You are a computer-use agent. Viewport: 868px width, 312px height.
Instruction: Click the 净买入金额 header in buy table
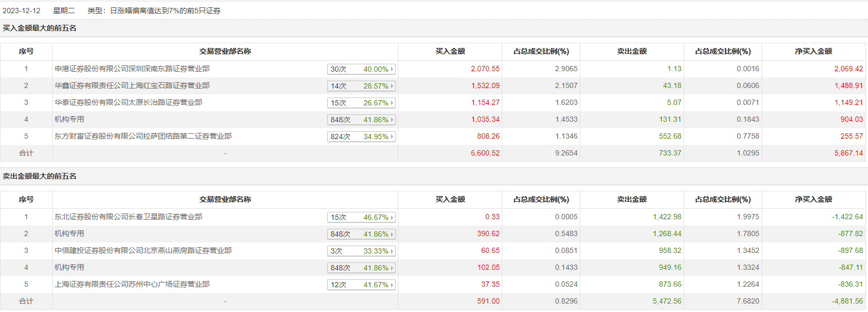(813, 51)
